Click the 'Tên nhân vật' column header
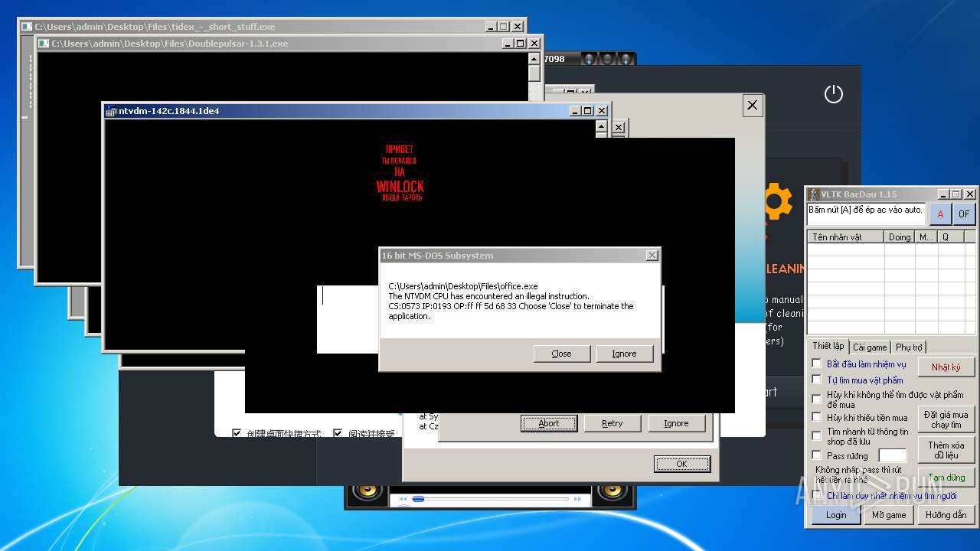The image size is (980, 551). pyautogui.click(x=846, y=237)
